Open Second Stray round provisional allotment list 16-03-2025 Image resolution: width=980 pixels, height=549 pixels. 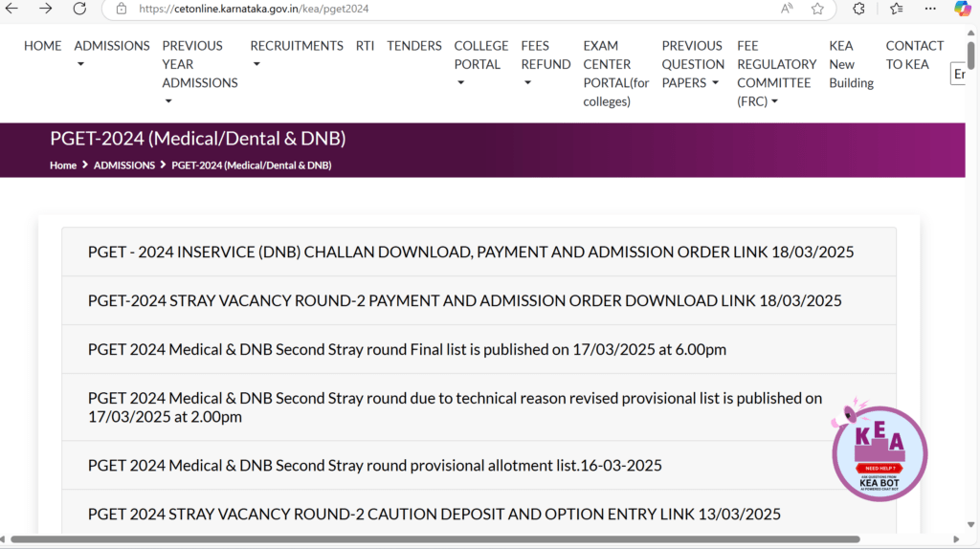479,465
